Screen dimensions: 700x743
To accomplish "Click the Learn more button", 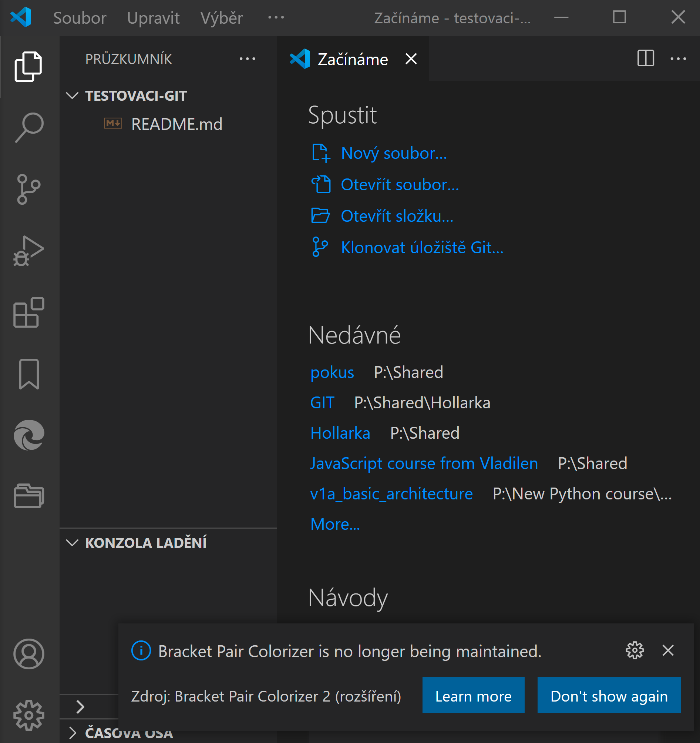I will (473, 696).
